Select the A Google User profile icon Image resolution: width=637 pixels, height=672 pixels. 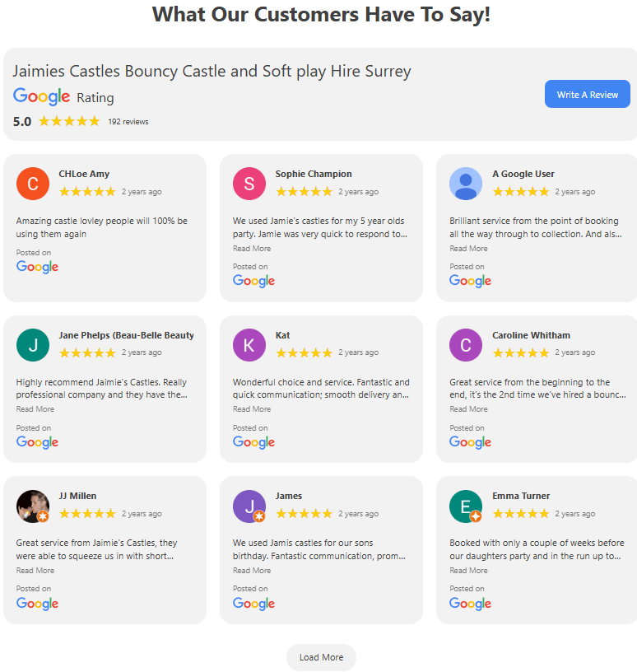[x=465, y=183]
